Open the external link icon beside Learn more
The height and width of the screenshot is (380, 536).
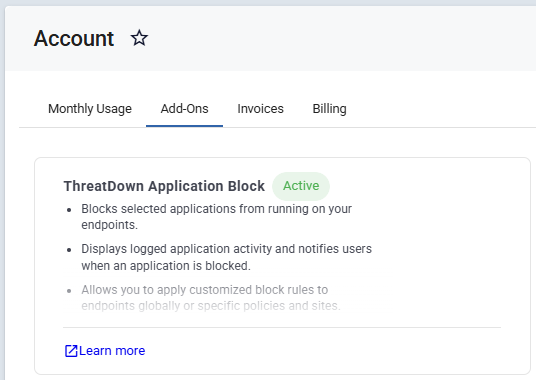point(71,351)
